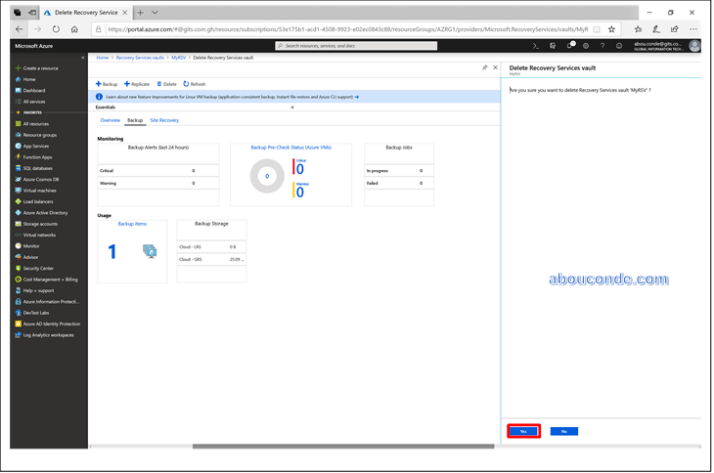Click the Recovery Services vaults breadcrumb link
Screen dimensions: 714x473
coord(140,58)
